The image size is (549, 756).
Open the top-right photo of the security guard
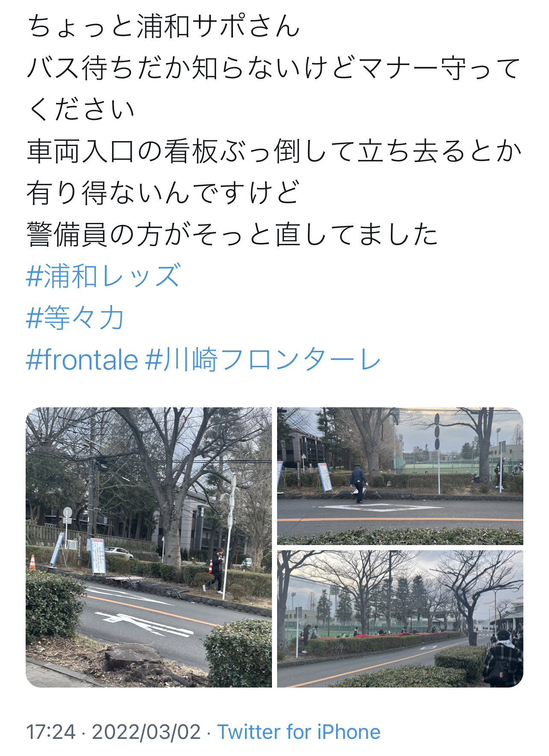400,476
